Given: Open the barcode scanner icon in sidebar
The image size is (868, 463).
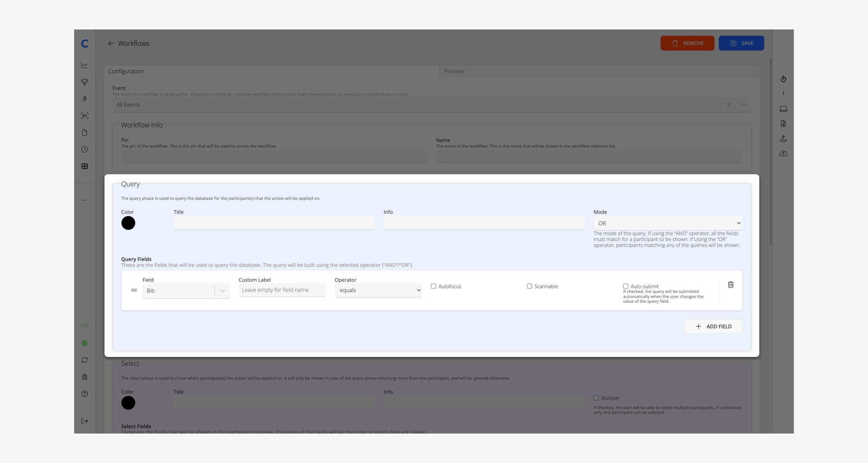Looking at the screenshot, I should (x=85, y=116).
